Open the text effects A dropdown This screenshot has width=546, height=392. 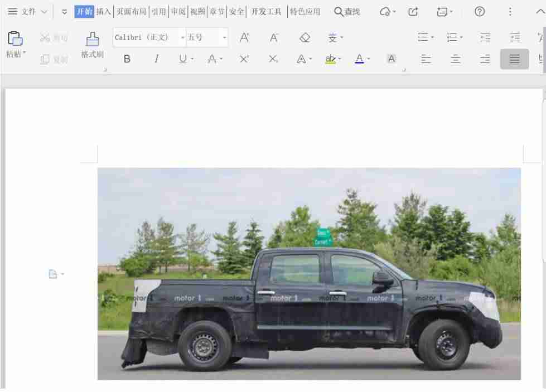[x=303, y=59]
